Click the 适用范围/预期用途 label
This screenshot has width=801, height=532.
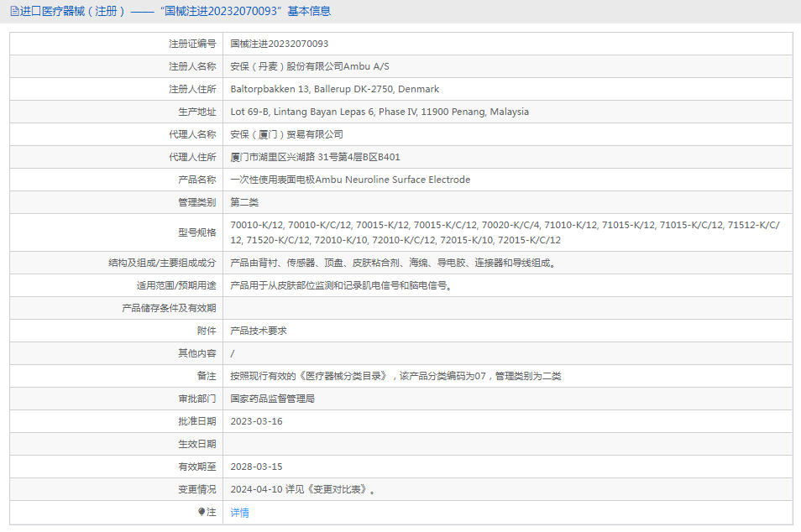tap(176, 285)
